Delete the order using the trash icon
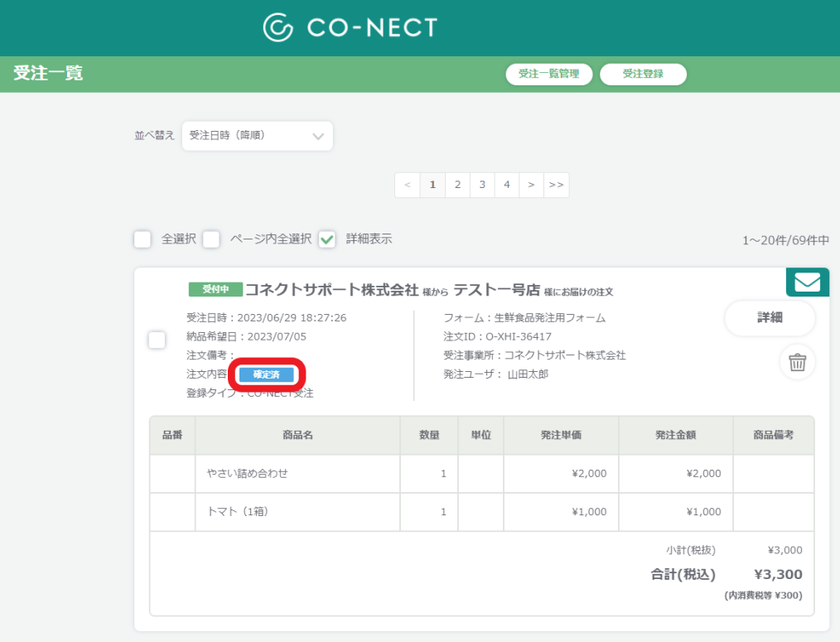840x642 pixels. (797, 362)
